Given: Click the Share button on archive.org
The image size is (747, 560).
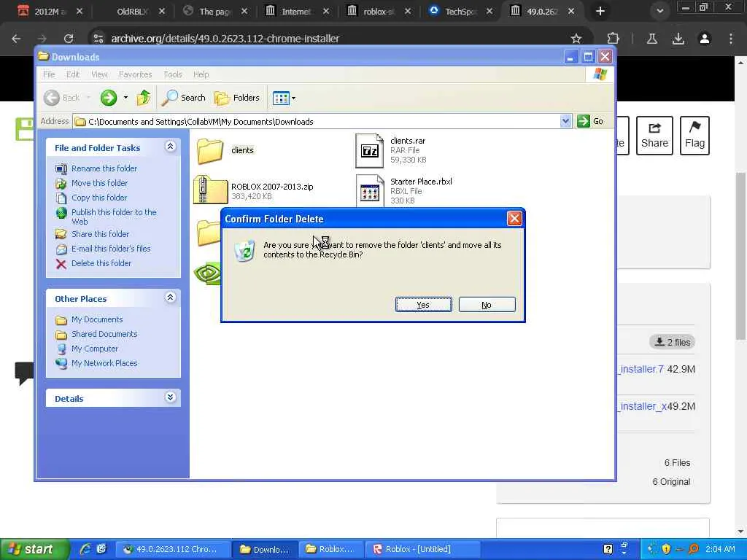Looking at the screenshot, I should (654, 136).
